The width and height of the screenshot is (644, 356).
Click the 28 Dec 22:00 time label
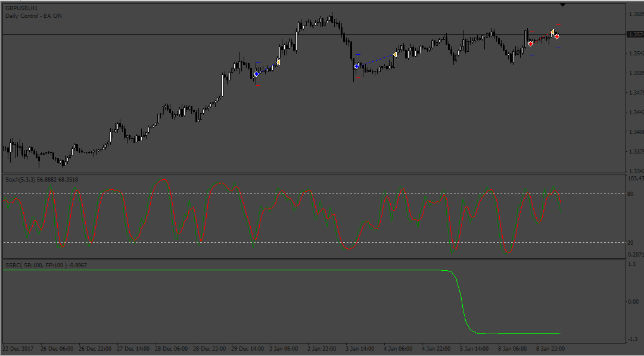click(210, 349)
